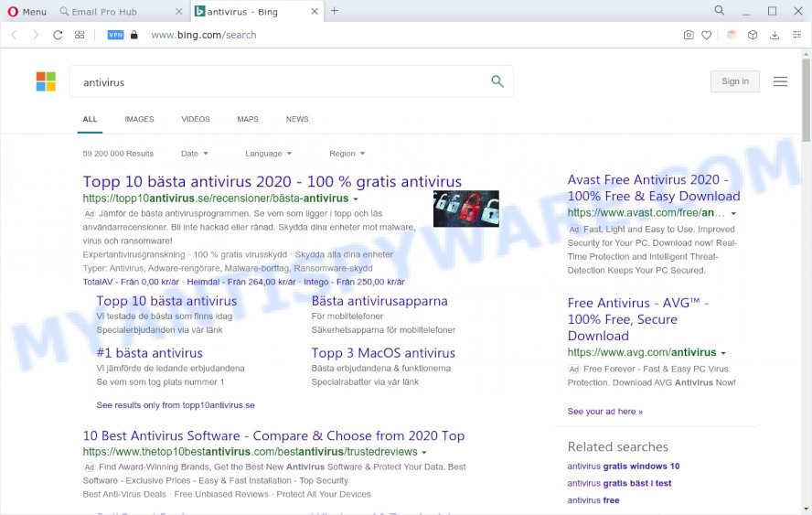Click the https://www.avg.com/antivirus green URL
The width and height of the screenshot is (812, 515).
coord(642,352)
